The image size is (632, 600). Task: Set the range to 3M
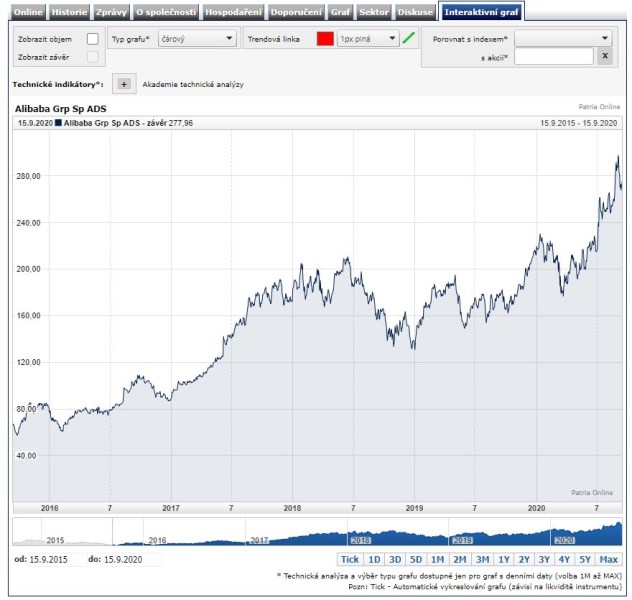click(482, 559)
